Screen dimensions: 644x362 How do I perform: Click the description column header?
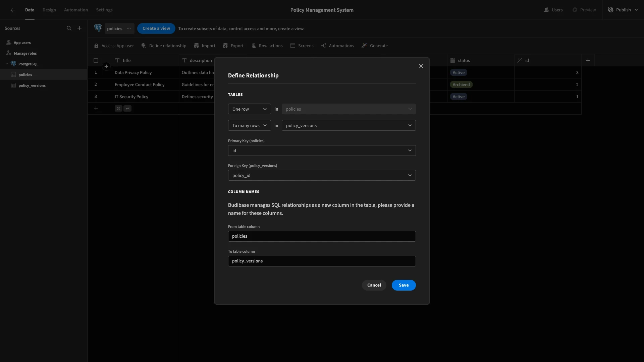point(197,60)
